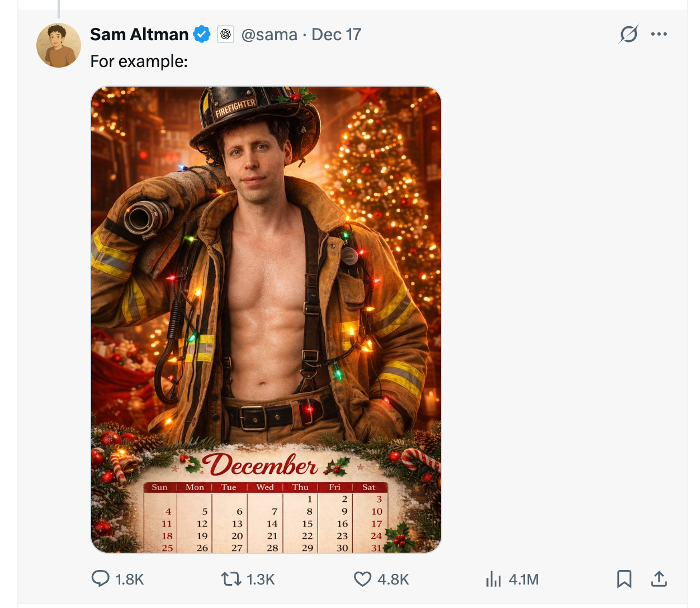Open Grok explain-this-post icon
Viewport: 700px width, 608px height.
click(628, 35)
